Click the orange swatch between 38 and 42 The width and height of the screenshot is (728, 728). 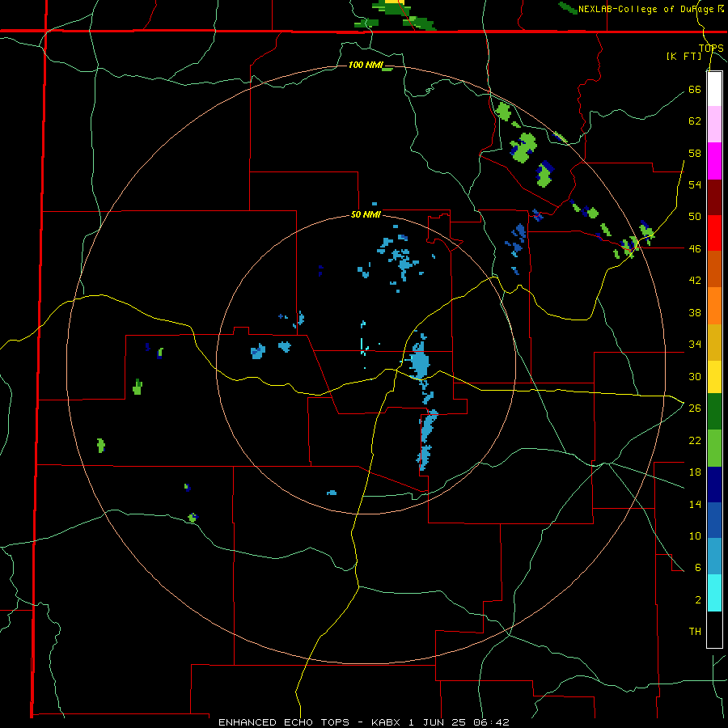click(x=714, y=306)
